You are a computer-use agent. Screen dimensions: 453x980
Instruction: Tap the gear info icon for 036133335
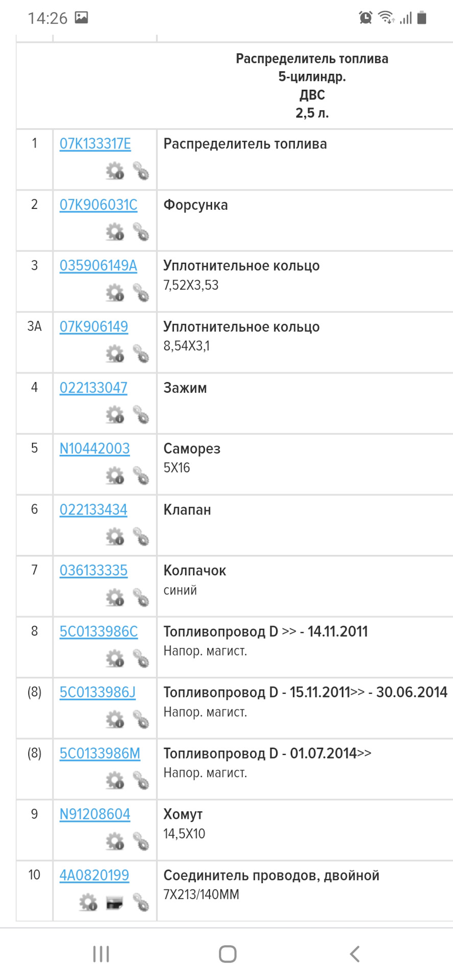pyautogui.click(x=115, y=598)
